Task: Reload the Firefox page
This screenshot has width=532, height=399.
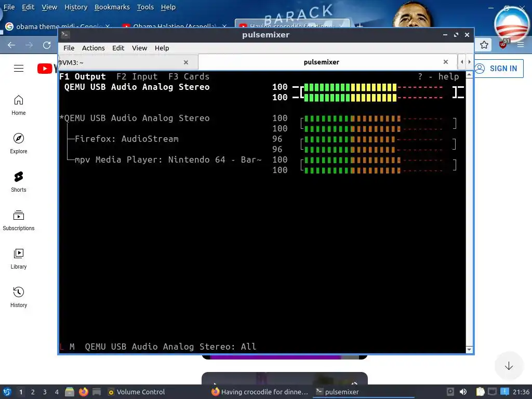Action: tap(47, 45)
